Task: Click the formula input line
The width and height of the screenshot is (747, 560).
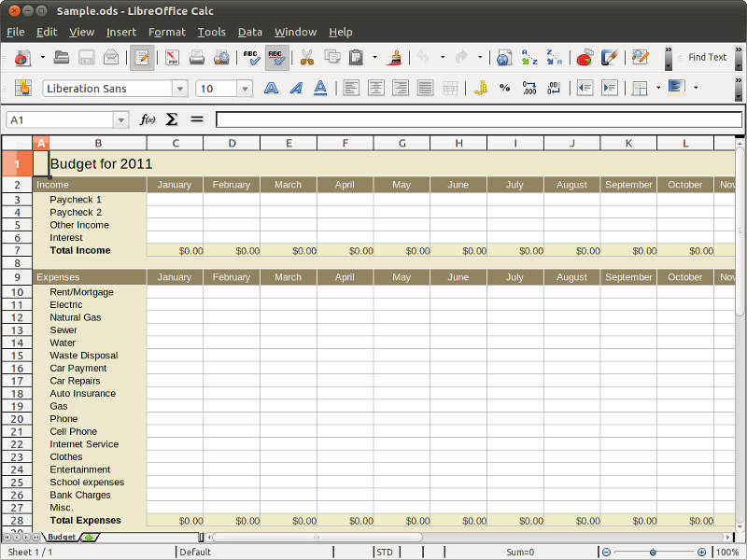Action: tap(478, 119)
